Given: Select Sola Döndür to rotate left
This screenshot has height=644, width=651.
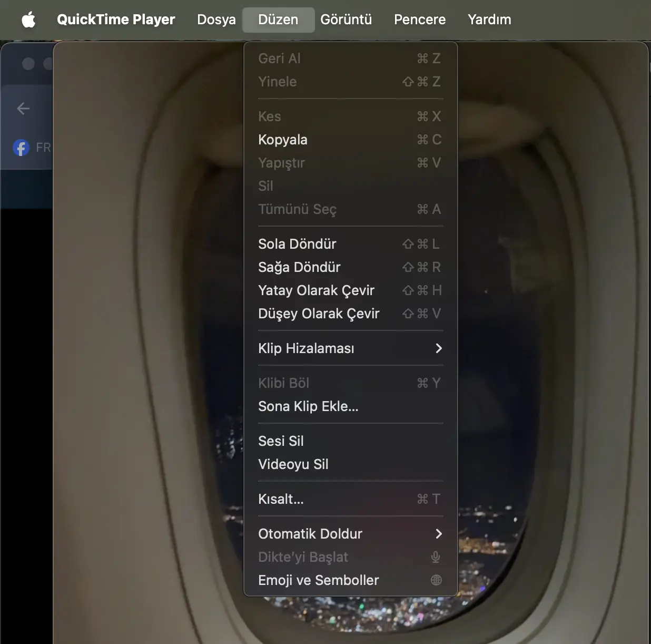Looking at the screenshot, I should [x=350, y=244].
